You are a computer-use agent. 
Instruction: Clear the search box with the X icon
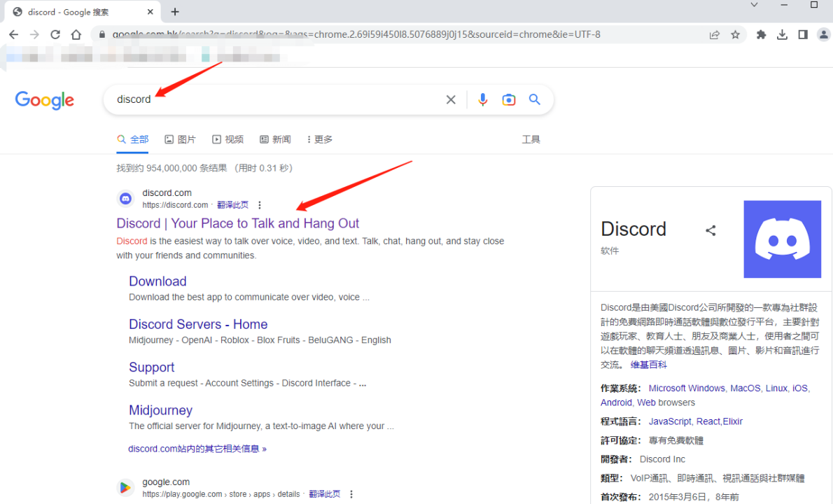(x=451, y=99)
